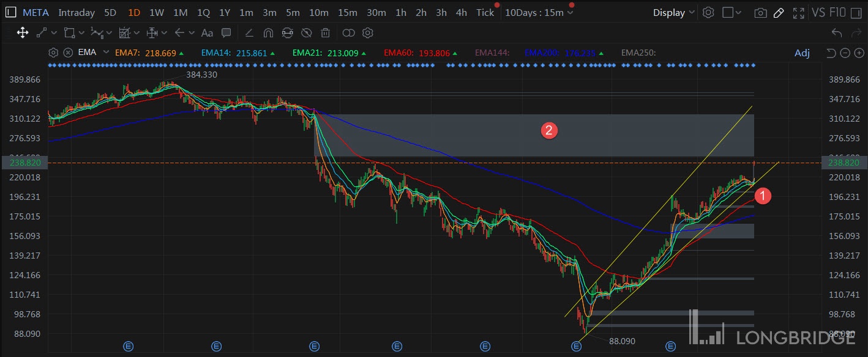
Task: Hide all drawings with eye-slash icon
Action: click(x=307, y=33)
